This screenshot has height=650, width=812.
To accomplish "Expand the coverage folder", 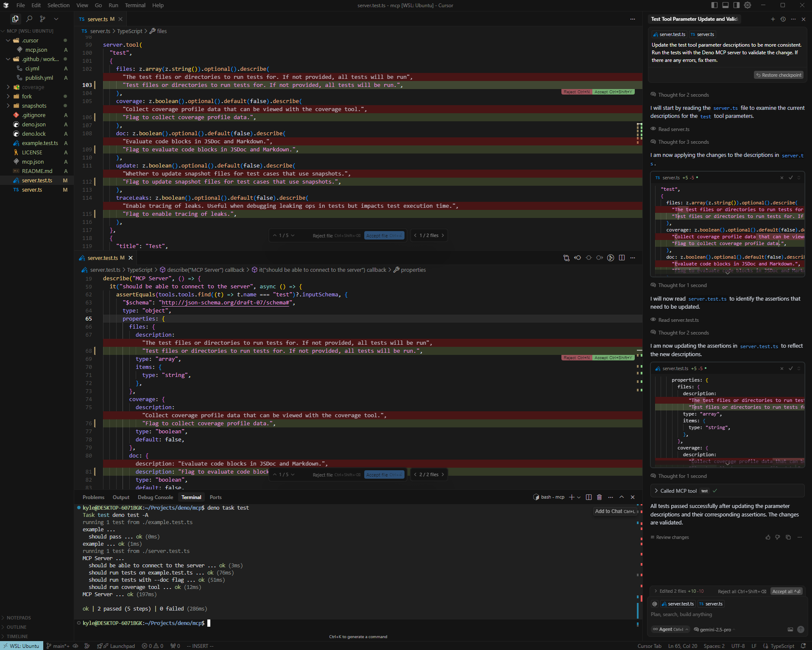I will 8,87.
